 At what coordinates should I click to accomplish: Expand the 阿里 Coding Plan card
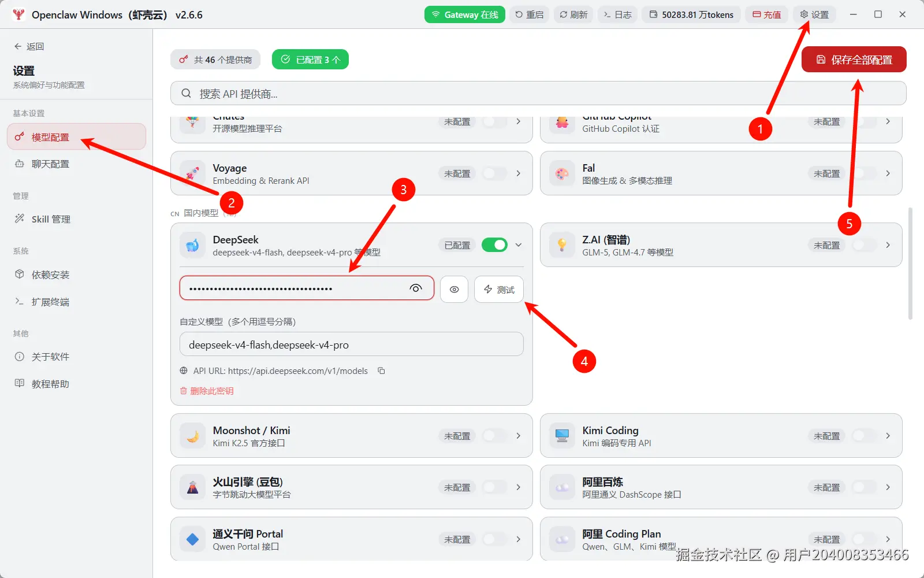point(888,539)
